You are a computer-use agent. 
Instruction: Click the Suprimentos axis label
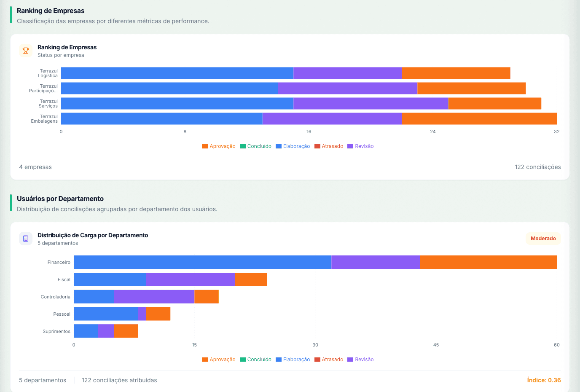click(56, 331)
